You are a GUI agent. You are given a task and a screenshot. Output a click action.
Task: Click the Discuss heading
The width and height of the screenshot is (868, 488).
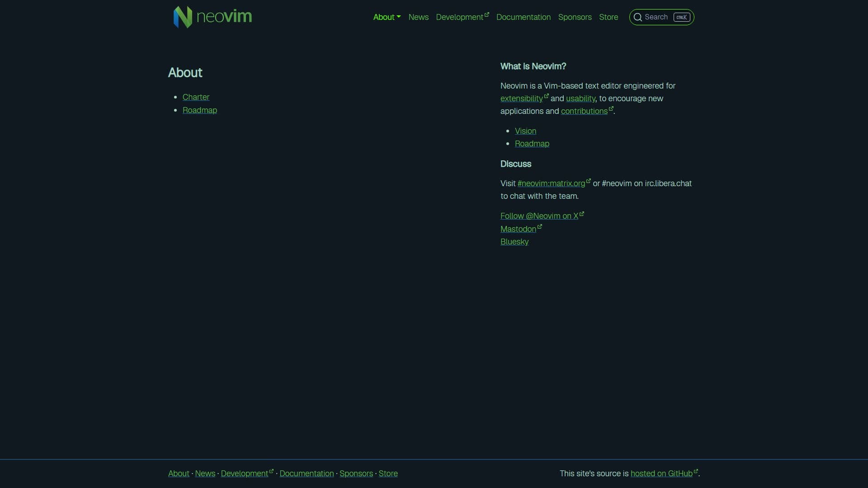[x=516, y=164]
